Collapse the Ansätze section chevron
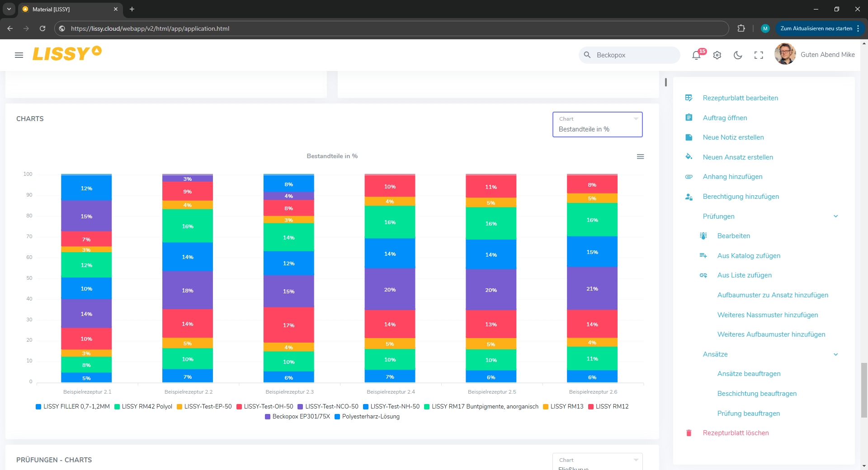868x470 pixels. 836,354
